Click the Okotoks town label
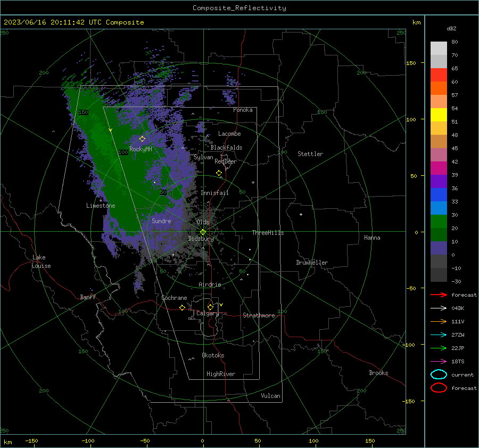Screen dimensions: 479x448 [x=213, y=355]
